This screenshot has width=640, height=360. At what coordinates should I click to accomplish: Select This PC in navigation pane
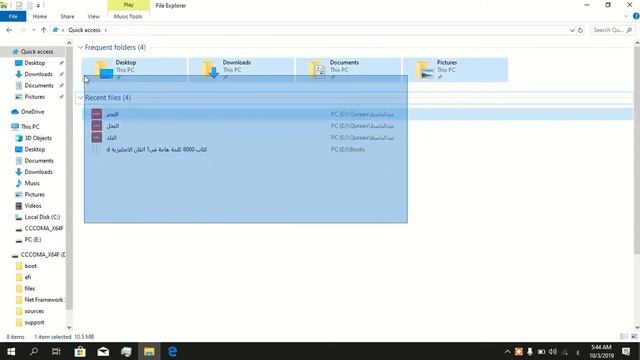[x=30, y=127]
